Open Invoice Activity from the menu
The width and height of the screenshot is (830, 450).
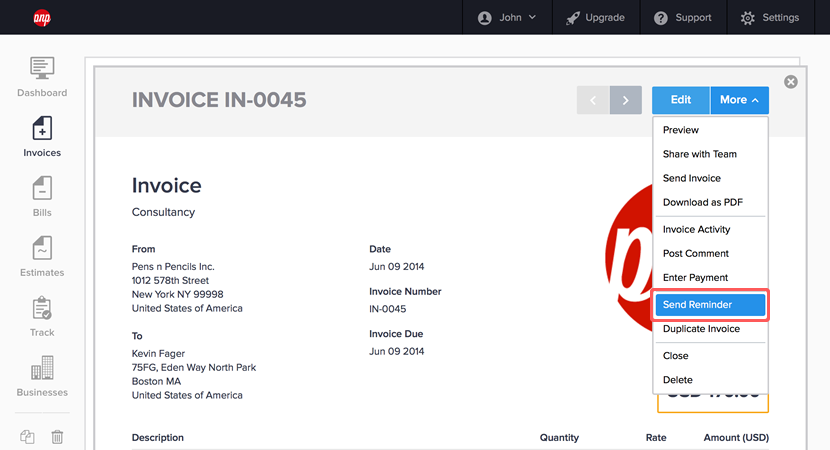710,229
